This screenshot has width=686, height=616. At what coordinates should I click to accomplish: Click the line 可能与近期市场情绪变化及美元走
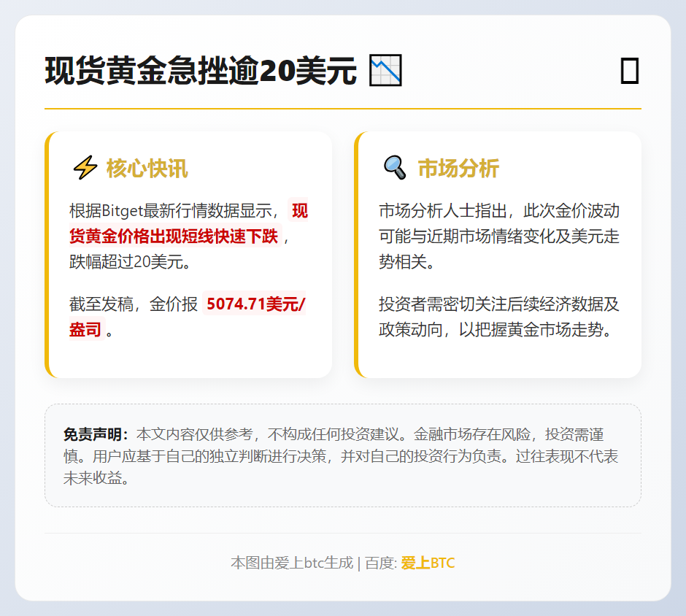(x=499, y=236)
